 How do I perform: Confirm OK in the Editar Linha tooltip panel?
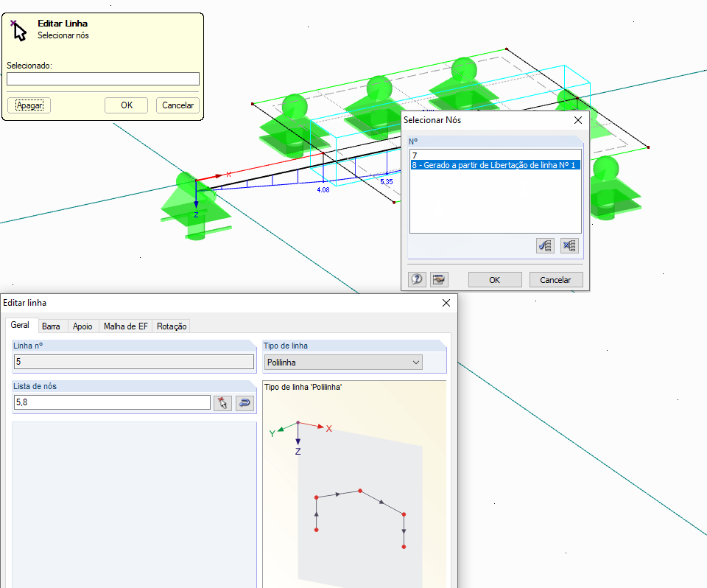[x=127, y=105]
